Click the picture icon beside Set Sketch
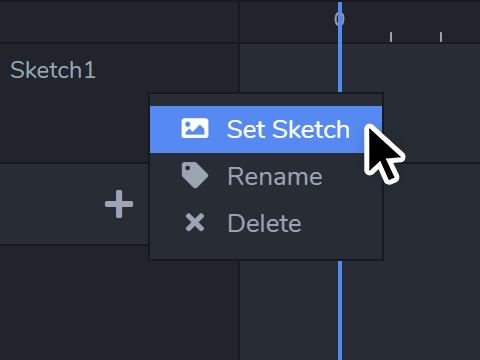 pos(195,128)
